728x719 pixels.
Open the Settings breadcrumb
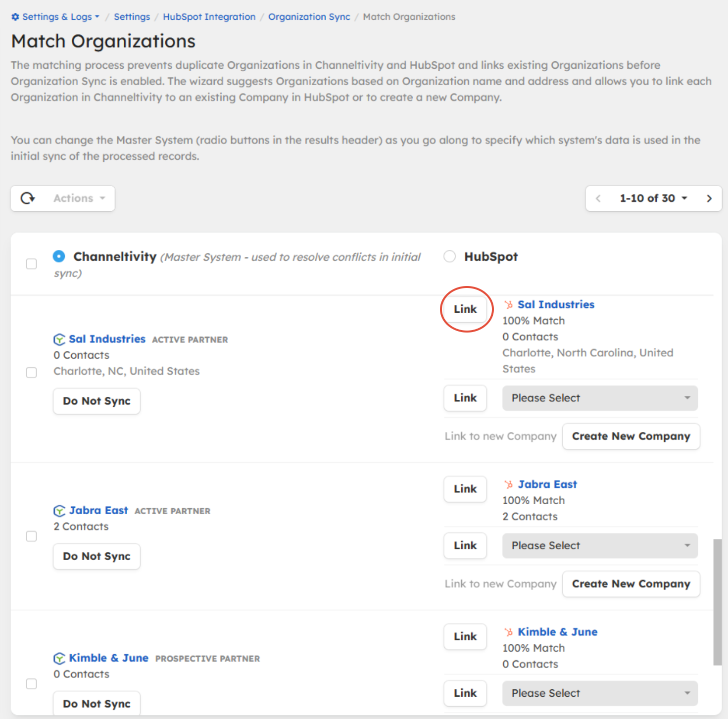tap(132, 17)
